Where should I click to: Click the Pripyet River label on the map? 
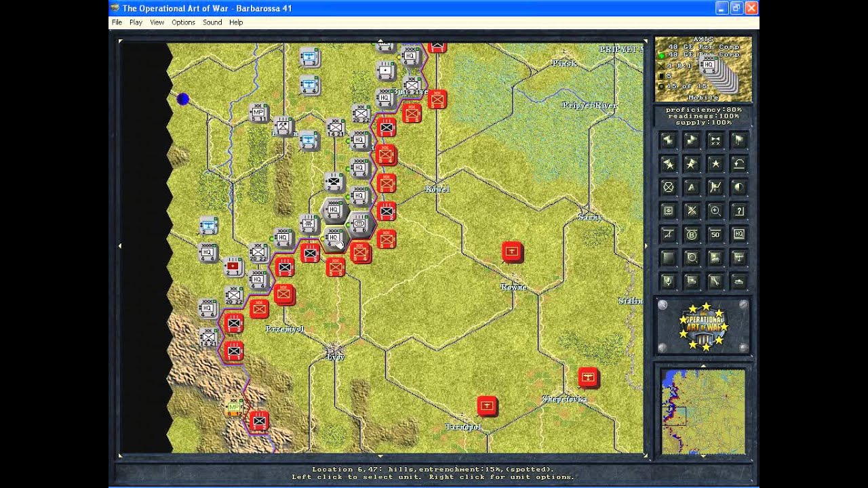tap(590, 105)
